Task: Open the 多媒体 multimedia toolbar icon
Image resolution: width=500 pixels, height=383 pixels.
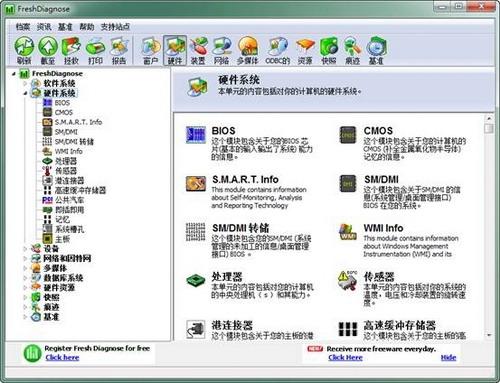Action: point(247,50)
